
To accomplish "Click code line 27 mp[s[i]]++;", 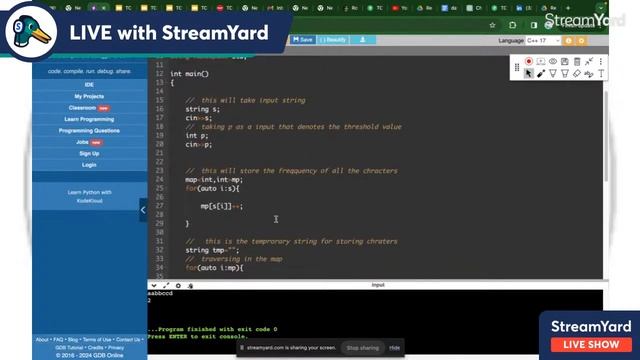I will [222, 206].
